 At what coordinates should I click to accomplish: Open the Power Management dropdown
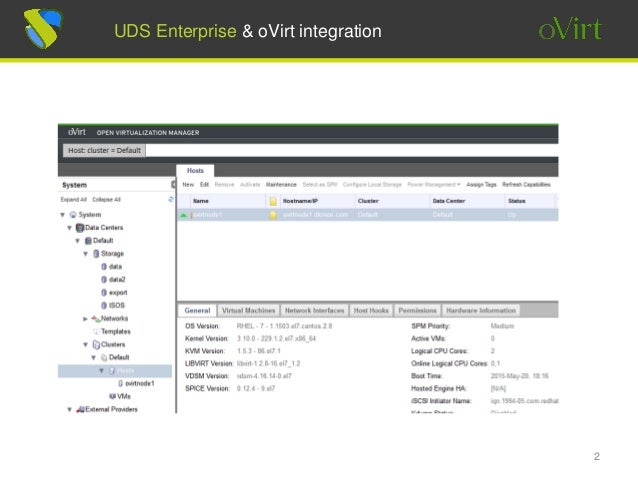pyautogui.click(x=434, y=184)
